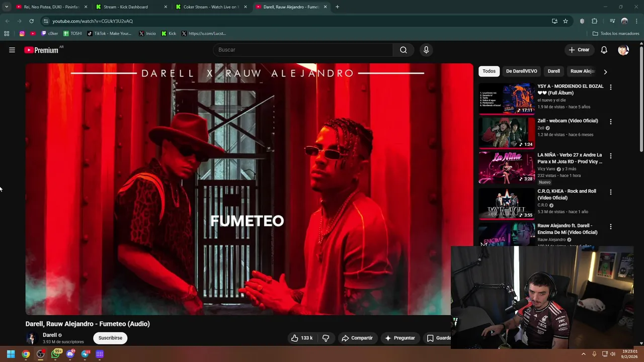
Task: Open the tab search dropdown in Chrome
Action: (x=7, y=7)
